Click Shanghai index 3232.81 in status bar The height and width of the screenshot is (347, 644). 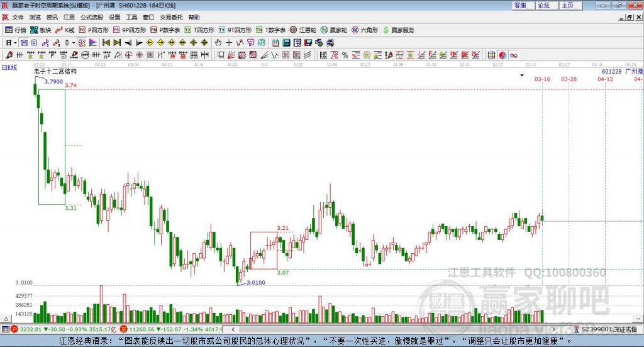click(x=30, y=329)
